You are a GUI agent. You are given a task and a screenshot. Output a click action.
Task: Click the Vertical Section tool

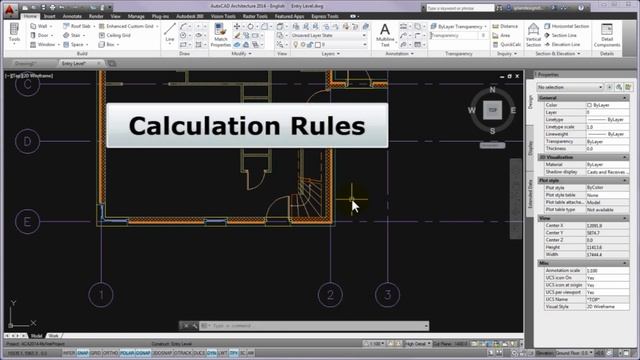click(x=533, y=35)
